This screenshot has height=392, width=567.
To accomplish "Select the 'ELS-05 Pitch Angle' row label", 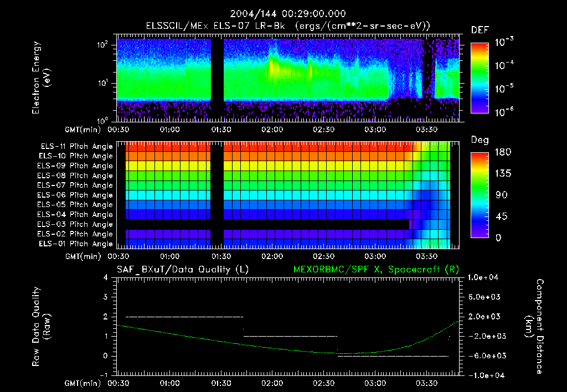I will tap(75, 205).
